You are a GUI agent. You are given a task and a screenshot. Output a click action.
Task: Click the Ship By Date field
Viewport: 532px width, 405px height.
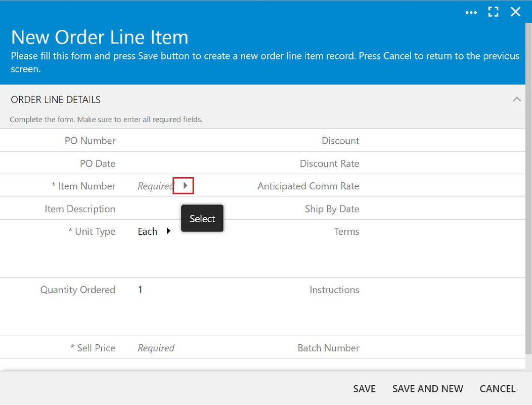click(441, 209)
